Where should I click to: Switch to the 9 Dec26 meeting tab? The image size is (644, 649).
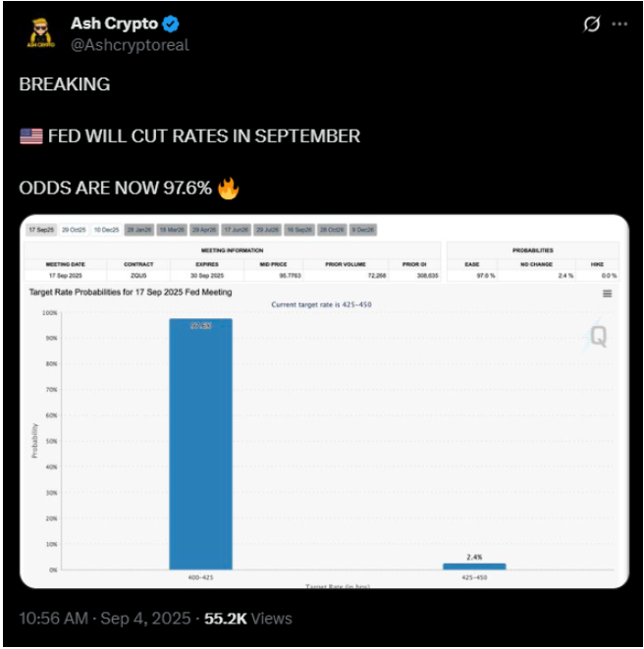tap(362, 230)
